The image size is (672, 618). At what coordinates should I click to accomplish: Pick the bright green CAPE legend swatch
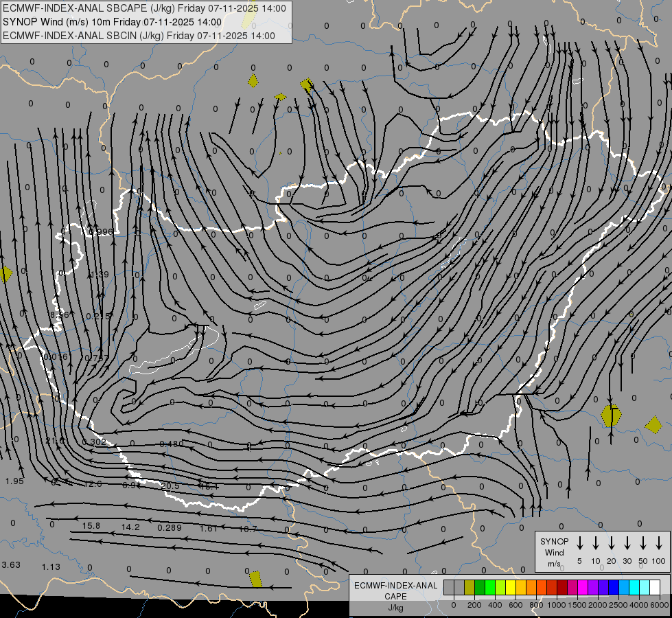(490, 588)
